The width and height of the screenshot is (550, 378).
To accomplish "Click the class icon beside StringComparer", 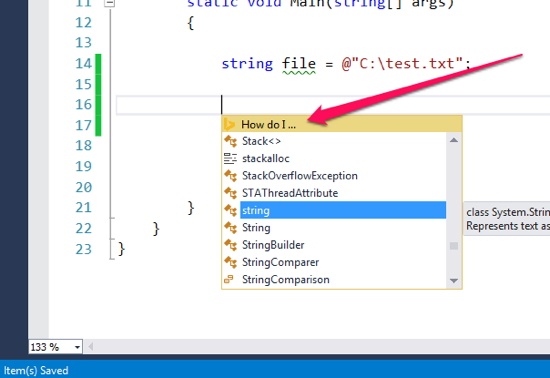I will 230,262.
